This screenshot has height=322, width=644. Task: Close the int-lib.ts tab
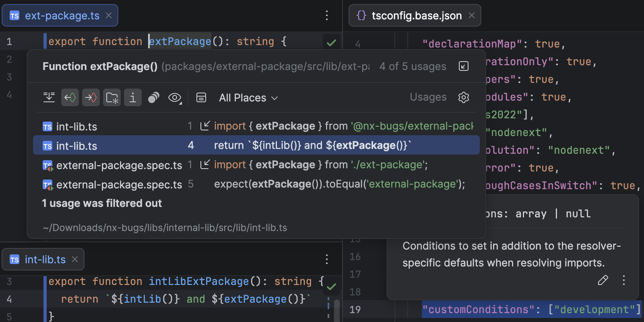pos(75,260)
